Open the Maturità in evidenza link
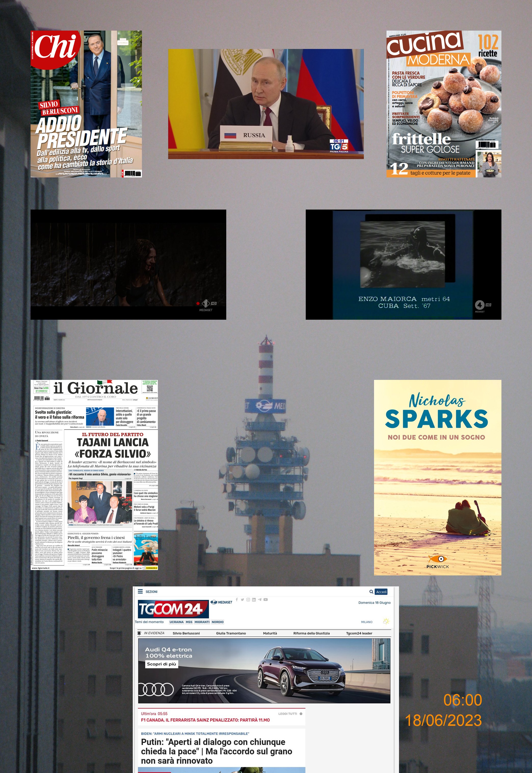The width and height of the screenshot is (532, 773). coord(270,633)
